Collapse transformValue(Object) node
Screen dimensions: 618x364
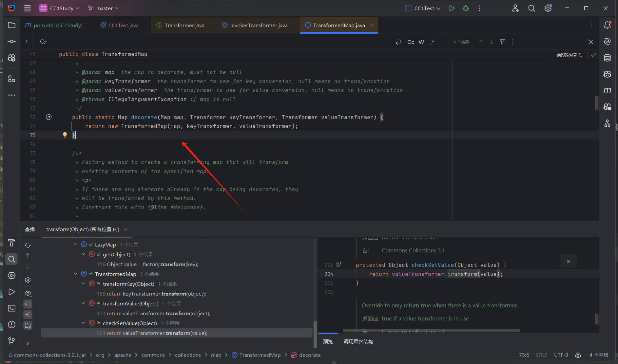[x=83, y=303]
